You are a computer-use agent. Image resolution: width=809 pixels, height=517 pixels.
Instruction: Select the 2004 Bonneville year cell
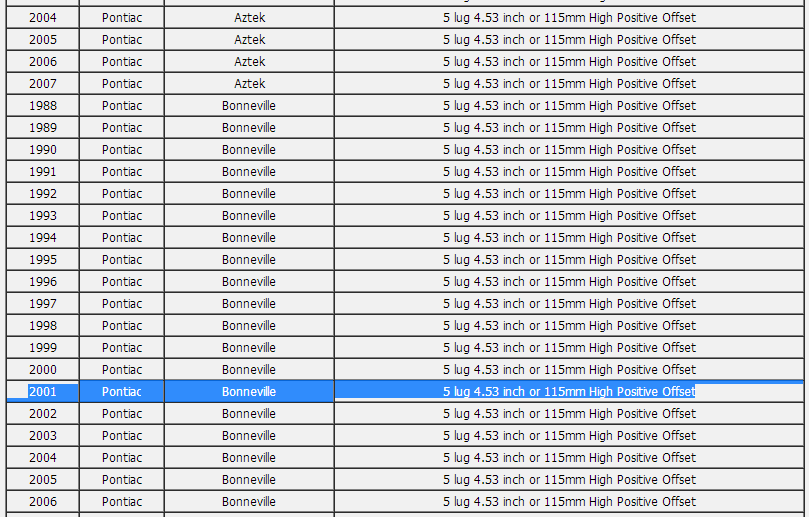point(43,458)
